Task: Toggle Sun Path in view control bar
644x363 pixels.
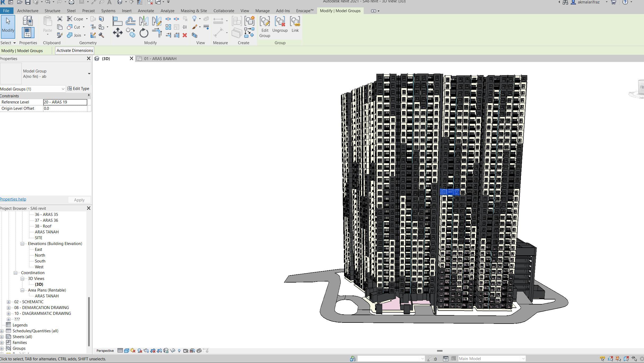Action: (x=133, y=351)
